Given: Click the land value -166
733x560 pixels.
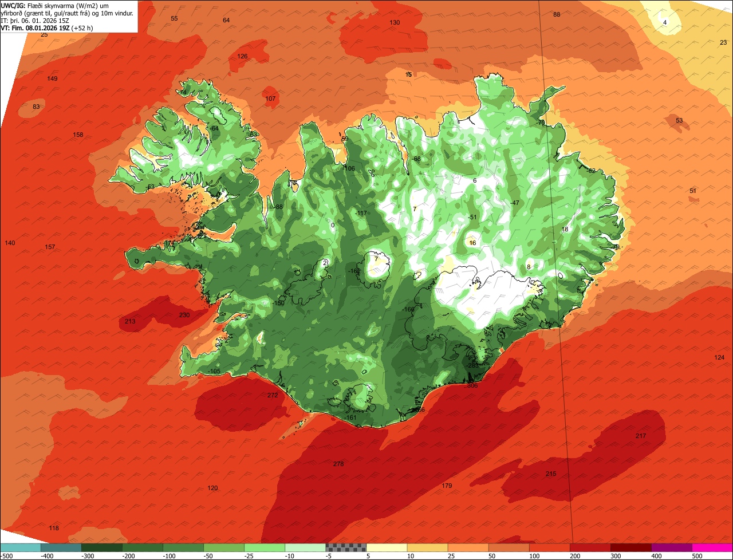Looking at the screenshot, I should (408, 309).
